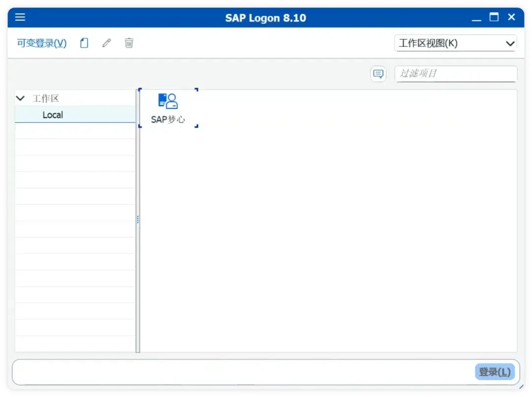
Task: Close the SAP Logon 8.10 window
Action: [512, 17]
